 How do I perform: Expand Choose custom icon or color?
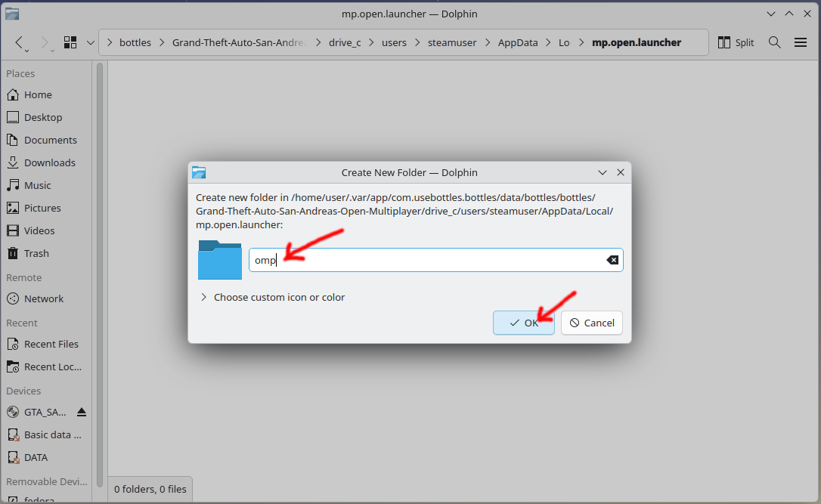273,297
